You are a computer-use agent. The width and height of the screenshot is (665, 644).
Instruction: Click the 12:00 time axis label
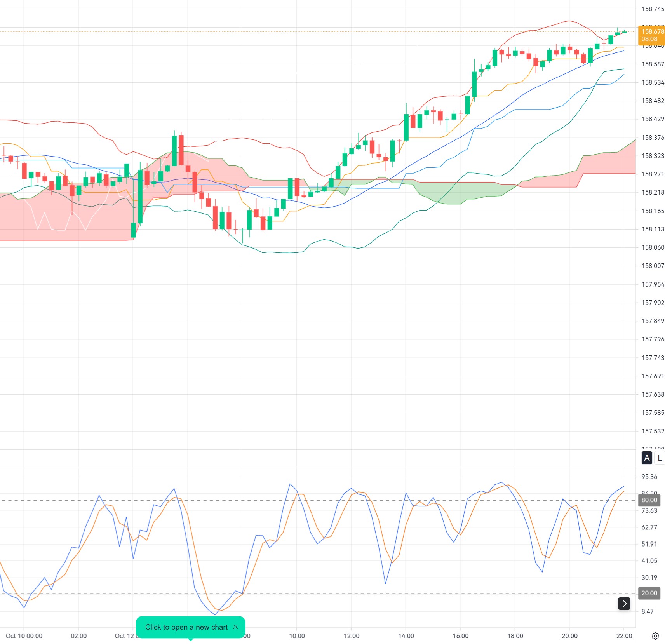[x=352, y=636]
